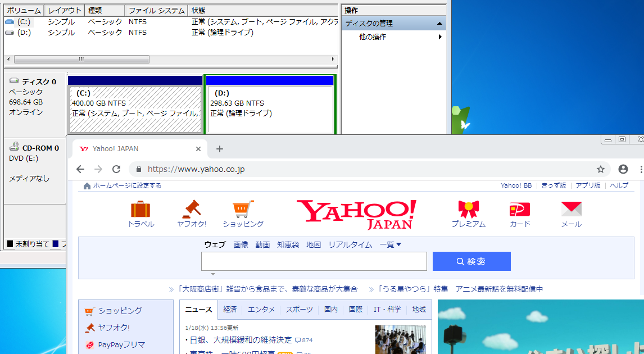644x354 pixels.
Task: Click the PayPayフリマ icon in sidebar
Action: pyautogui.click(x=89, y=345)
